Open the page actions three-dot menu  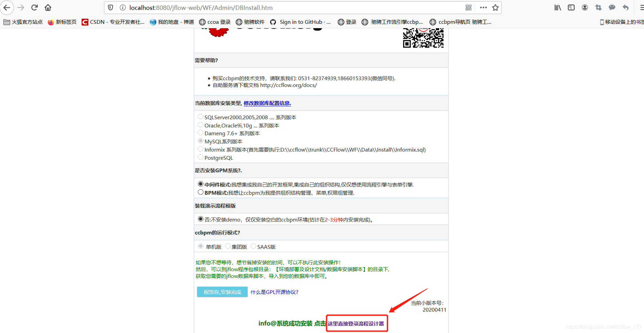(483, 7)
